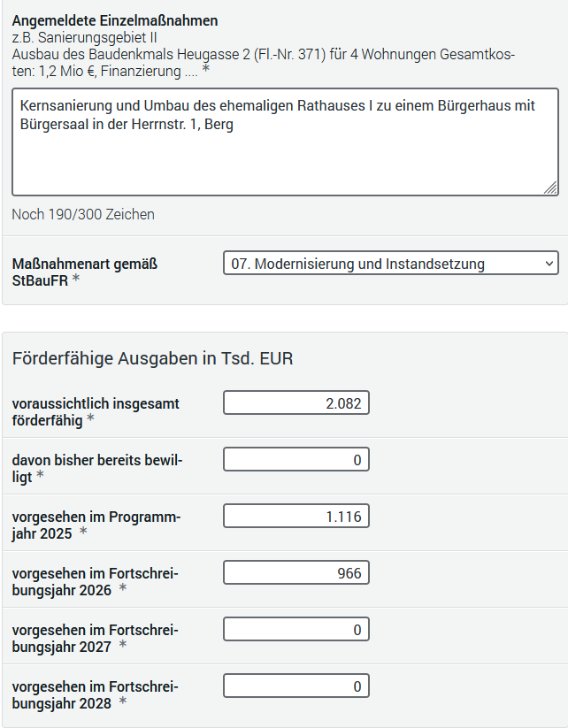The image size is (568, 728).
Task: Click the Maßnahmenart gemäß StBauFR label
Action: point(85,272)
